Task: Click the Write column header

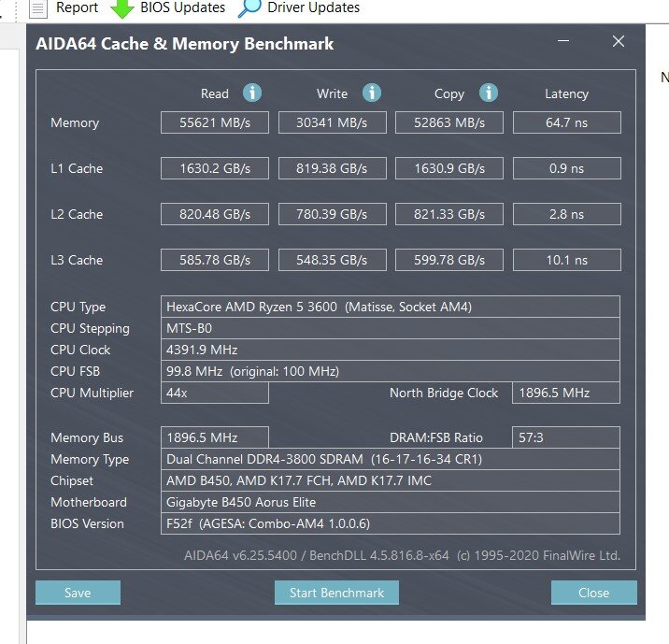Action: (x=332, y=93)
